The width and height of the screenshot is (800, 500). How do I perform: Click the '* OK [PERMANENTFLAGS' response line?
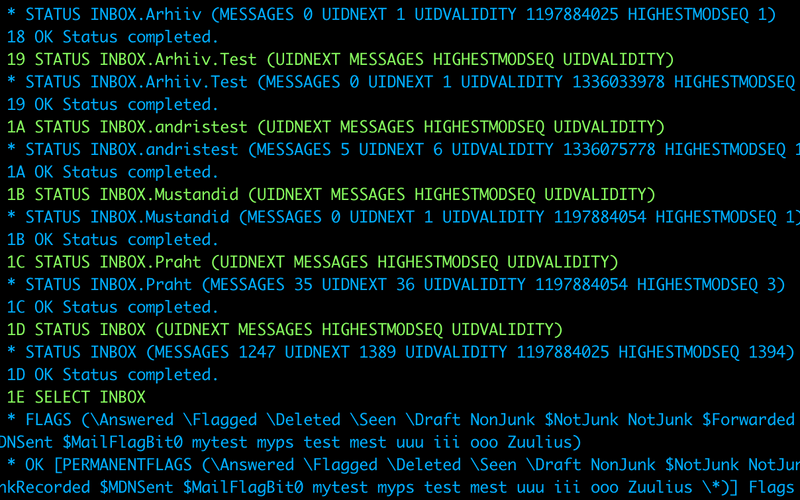(404, 464)
